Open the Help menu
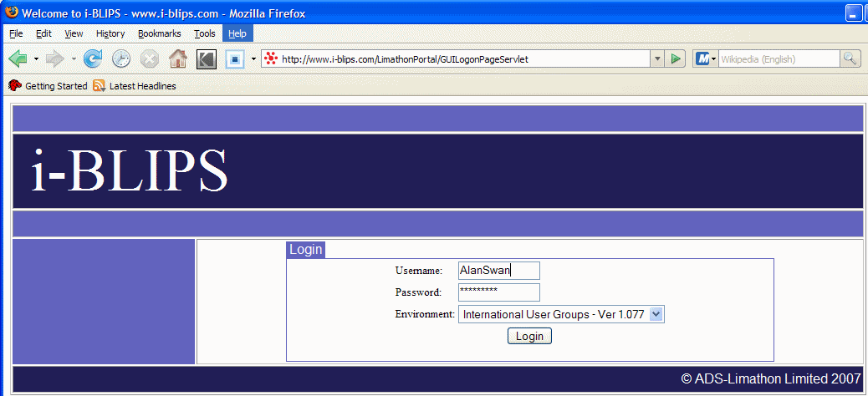868x396 pixels. [x=237, y=33]
